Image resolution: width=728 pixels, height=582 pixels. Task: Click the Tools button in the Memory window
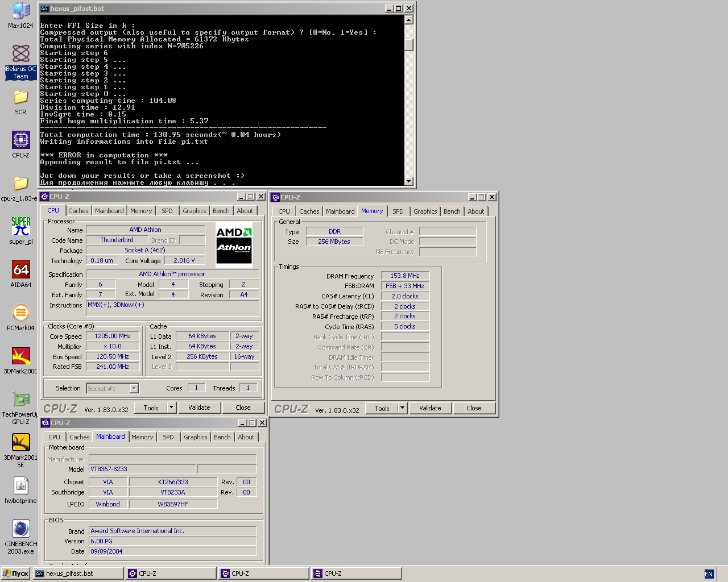[382, 408]
